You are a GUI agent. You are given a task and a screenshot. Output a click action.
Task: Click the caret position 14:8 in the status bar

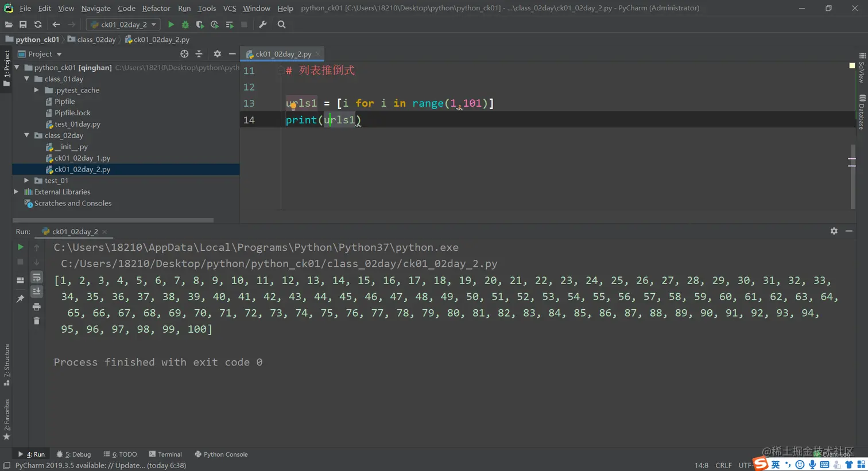point(701,465)
